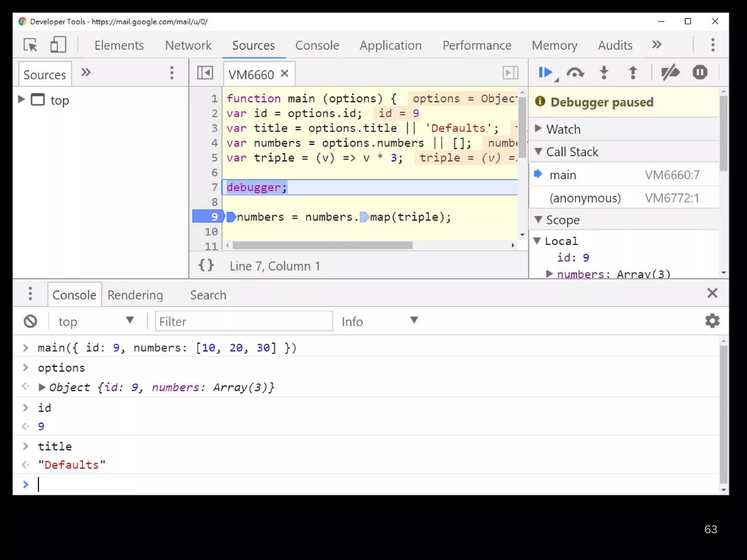
Task: Activate the inspect element picker icon
Action: [31, 45]
